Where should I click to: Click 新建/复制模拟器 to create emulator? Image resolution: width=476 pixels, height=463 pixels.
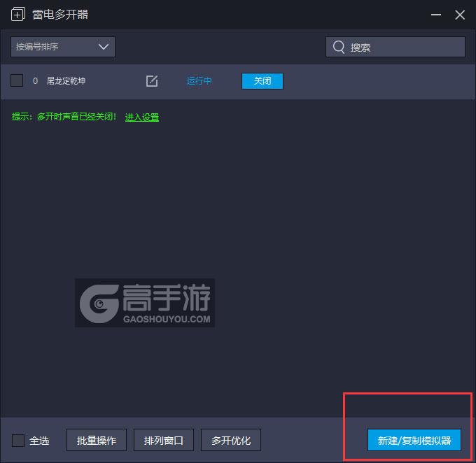(414, 440)
